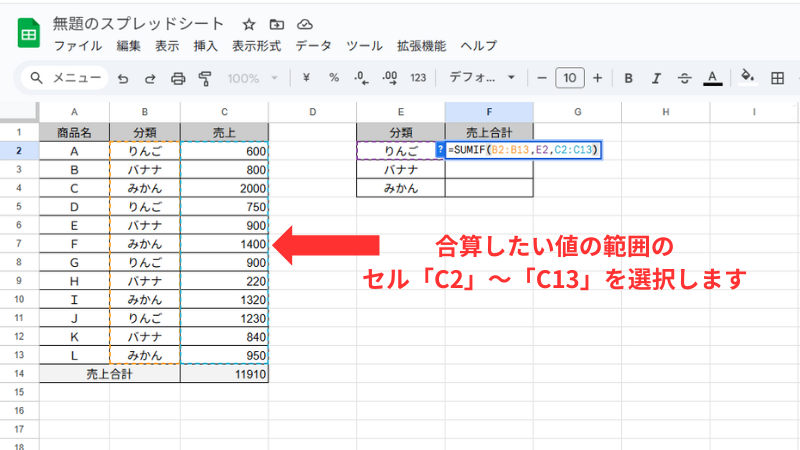Click the title 無題のスプレッドシート
The width and height of the screenshot is (800, 450).
click(x=138, y=23)
